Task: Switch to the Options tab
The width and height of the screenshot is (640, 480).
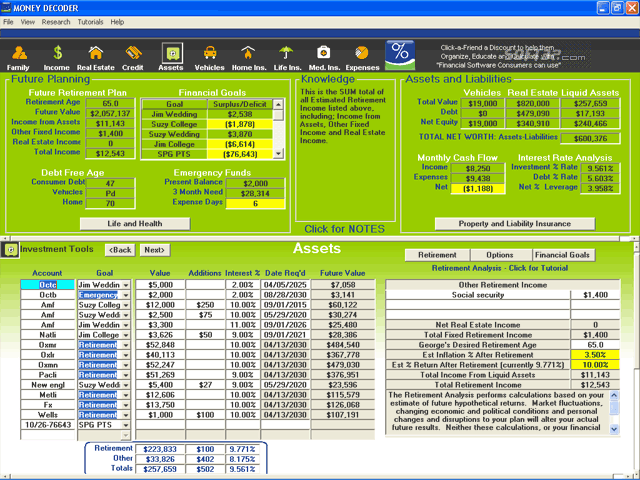Action: click(x=500, y=255)
